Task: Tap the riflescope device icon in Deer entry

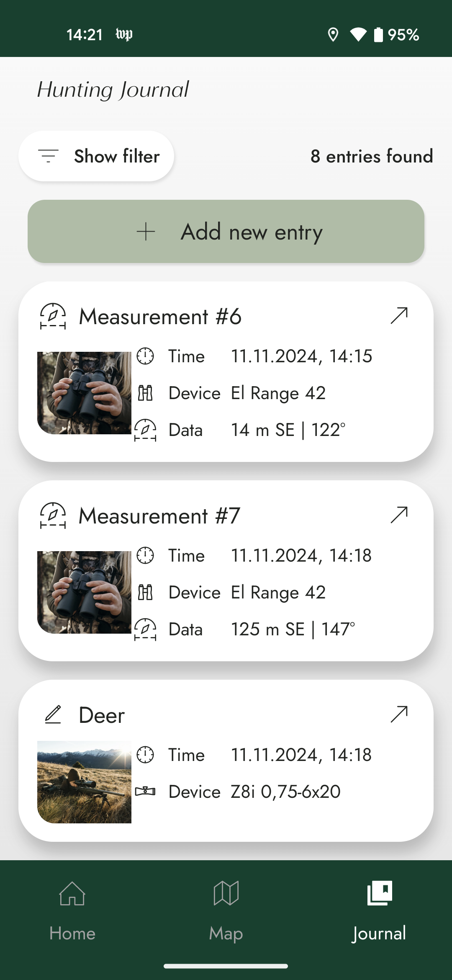Action: pos(145,791)
